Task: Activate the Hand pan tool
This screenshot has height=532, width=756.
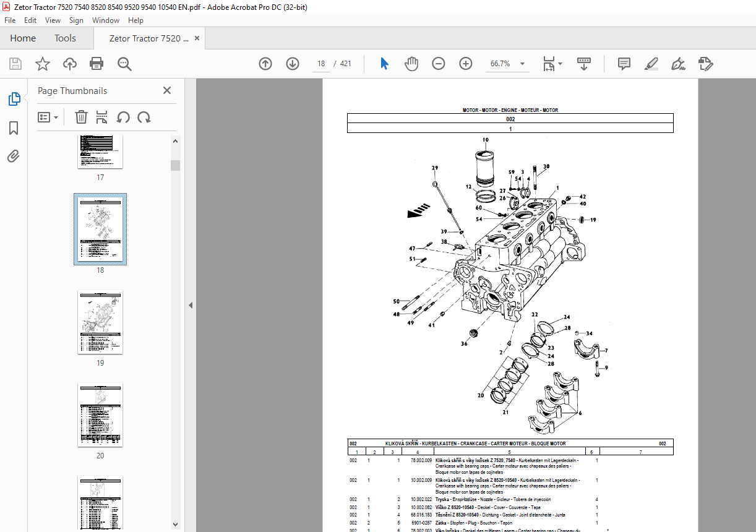Action: [x=411, y=64]
